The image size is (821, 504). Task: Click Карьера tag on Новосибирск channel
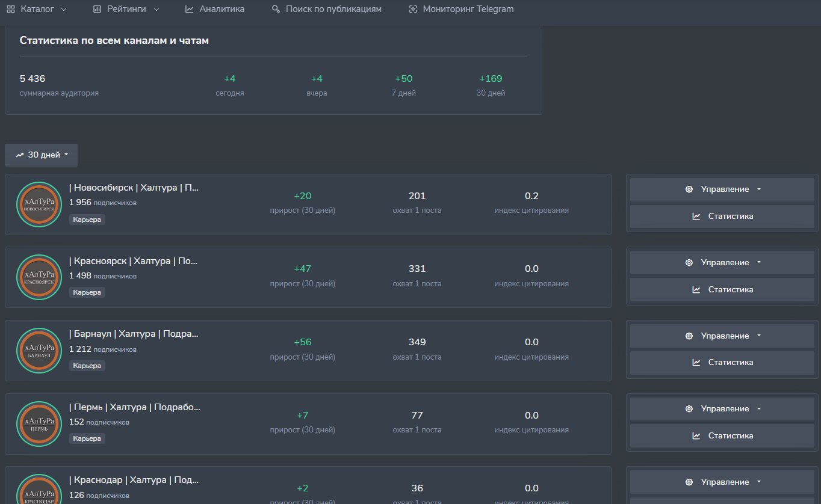[87, 220]
